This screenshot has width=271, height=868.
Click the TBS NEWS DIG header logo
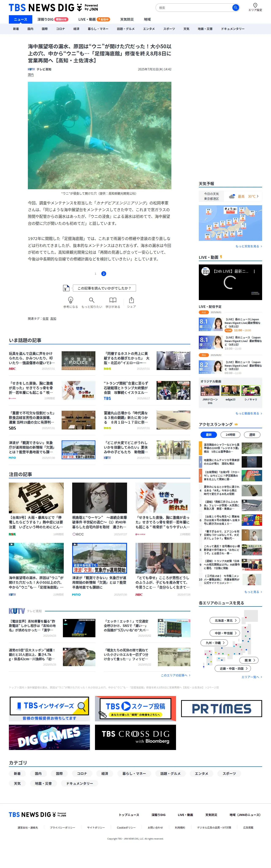coord(53,7)
